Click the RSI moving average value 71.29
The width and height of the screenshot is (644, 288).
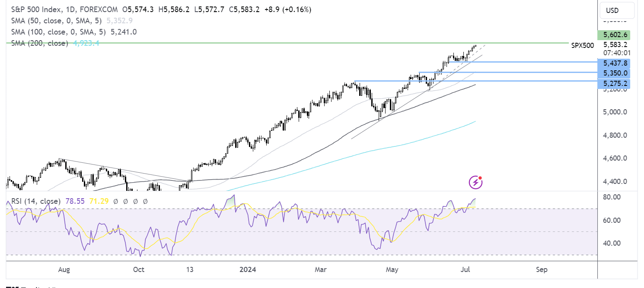pos(99,201)
